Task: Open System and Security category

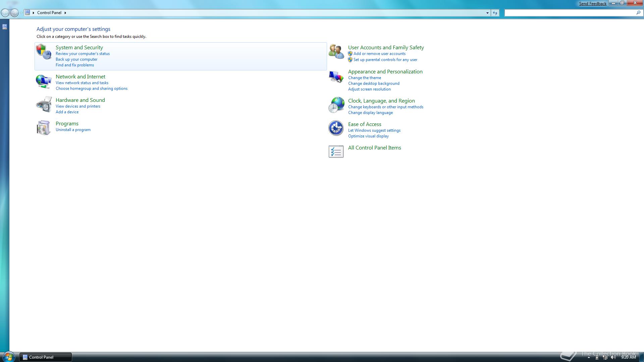Action: click(79, 48)
